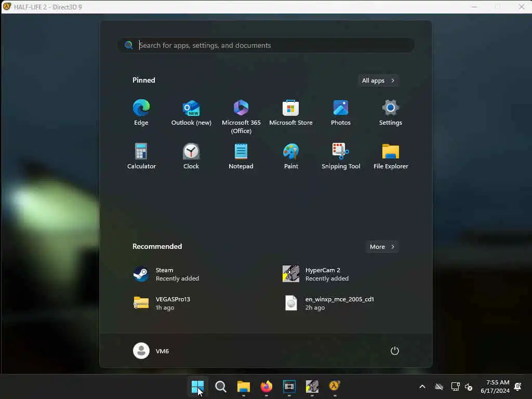
Task: Open the Snipping Tool
Action: click(341, 156)
